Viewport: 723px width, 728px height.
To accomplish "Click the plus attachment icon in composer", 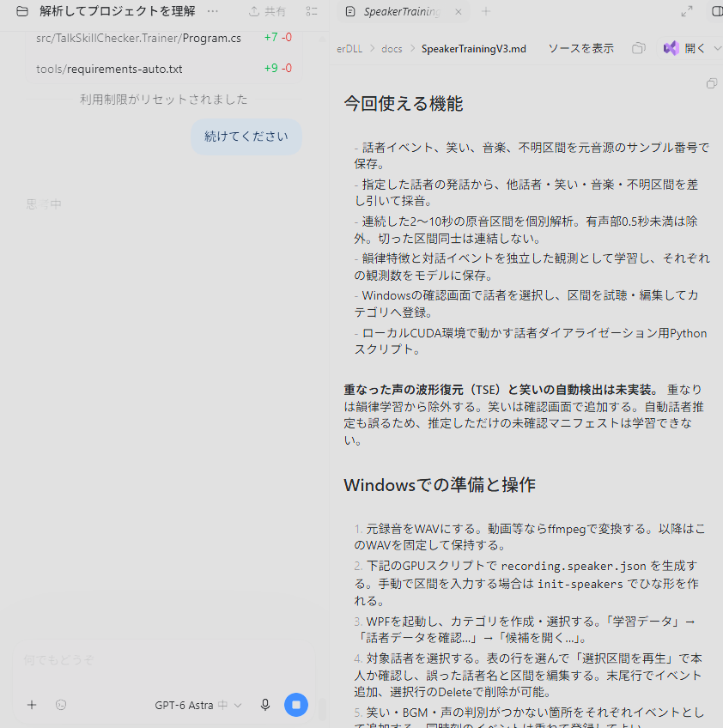I will pyautogui.click(x=32, y=705).
